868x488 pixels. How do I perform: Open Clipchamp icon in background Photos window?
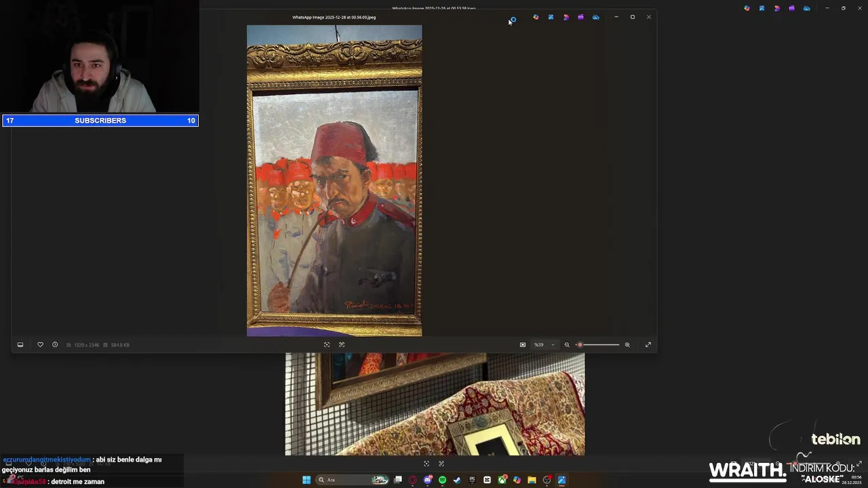coord(776,8)
